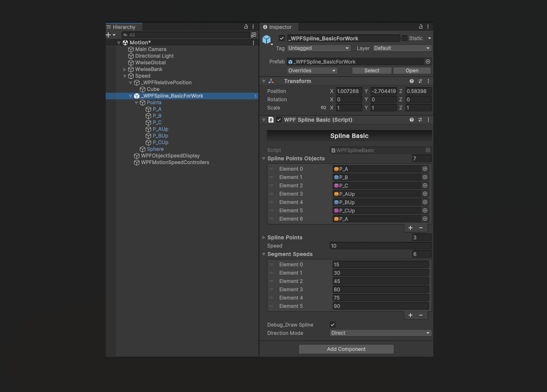
Task: Toggle the Static checkbox
Action: pyautogui.click(x=404, y=38)
